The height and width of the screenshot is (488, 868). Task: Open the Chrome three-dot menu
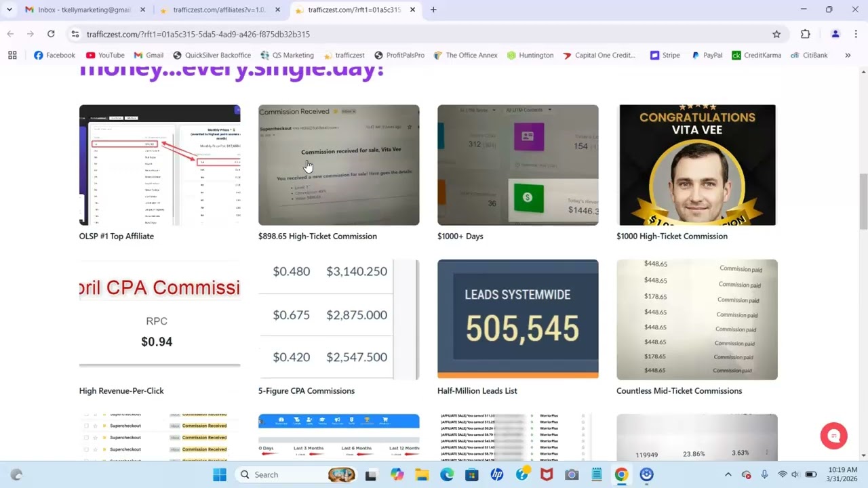tap(856, 34)
